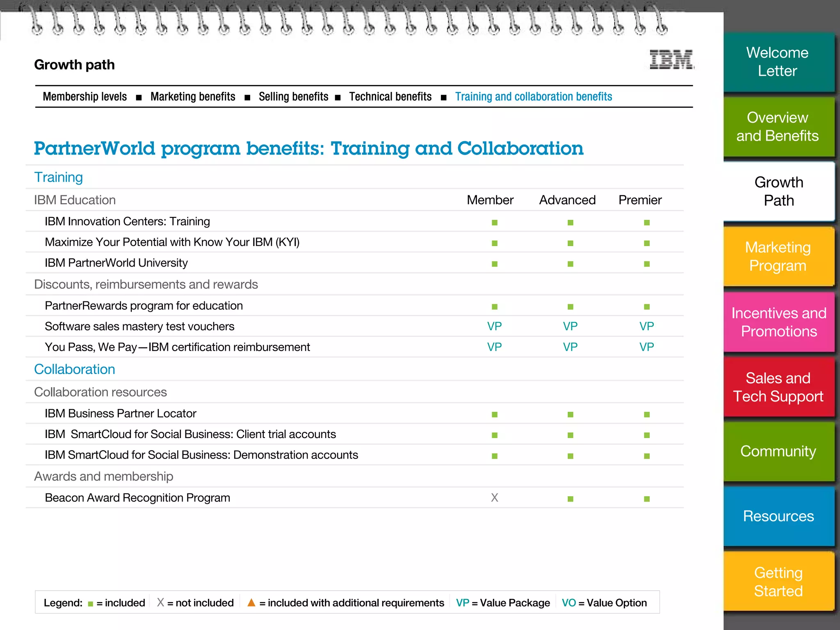
Task: Select the Collaboration section heading
Action: [x=74, y=369]
